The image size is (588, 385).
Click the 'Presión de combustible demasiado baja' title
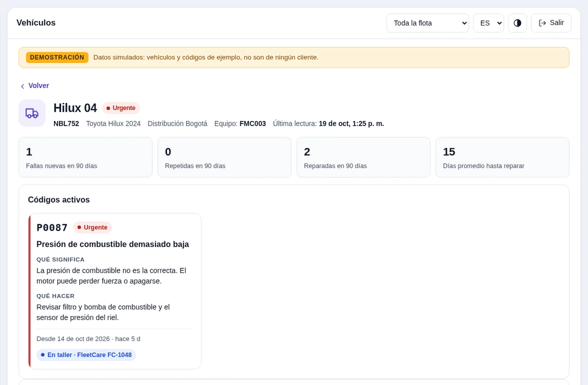click(x=113, y=244)
